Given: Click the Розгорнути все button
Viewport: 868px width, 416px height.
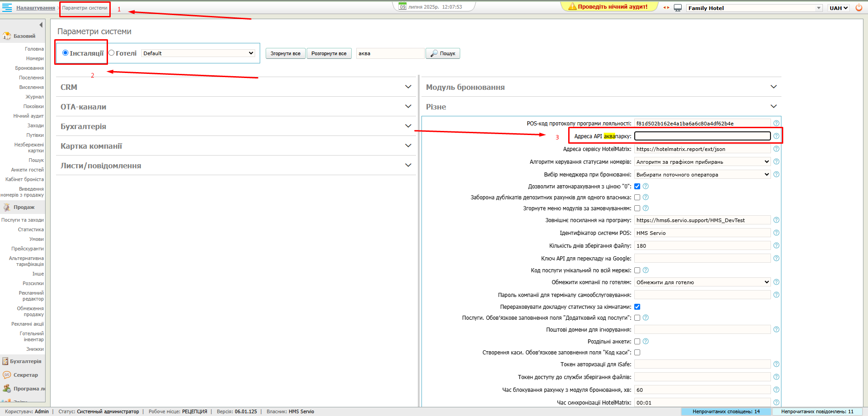Looking at the screenshot, I should click(x=329, y=53).
